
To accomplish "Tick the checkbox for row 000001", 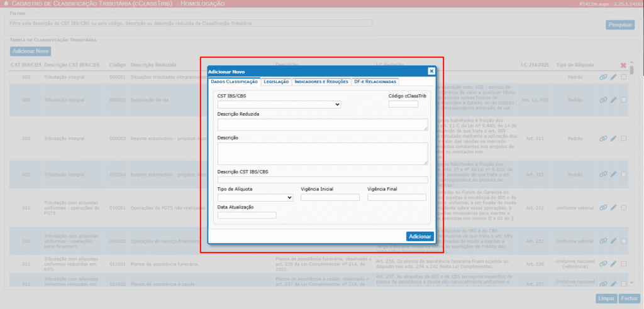I will click(x=624, y=77).
